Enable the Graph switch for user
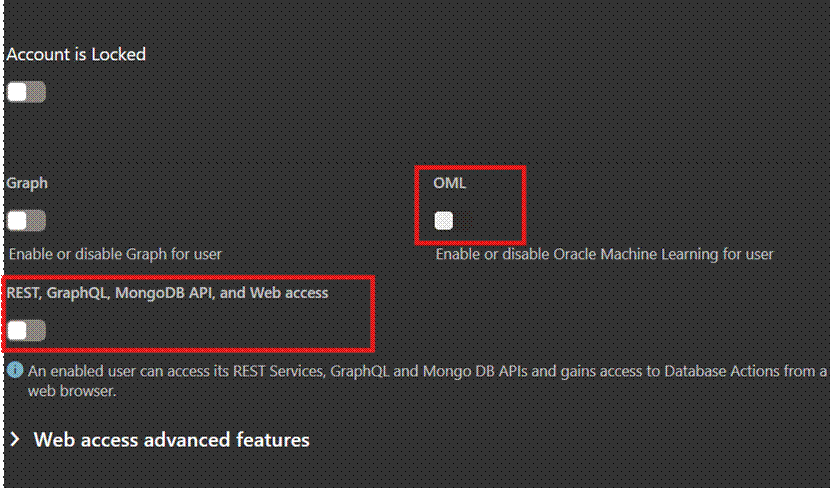The width and height of the screenshot is (830, 488). 26,221
